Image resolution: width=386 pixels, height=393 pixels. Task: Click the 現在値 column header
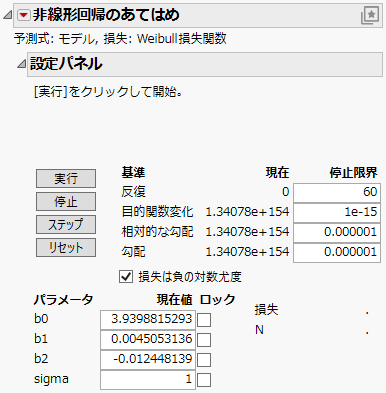click(x=174, y=300)
